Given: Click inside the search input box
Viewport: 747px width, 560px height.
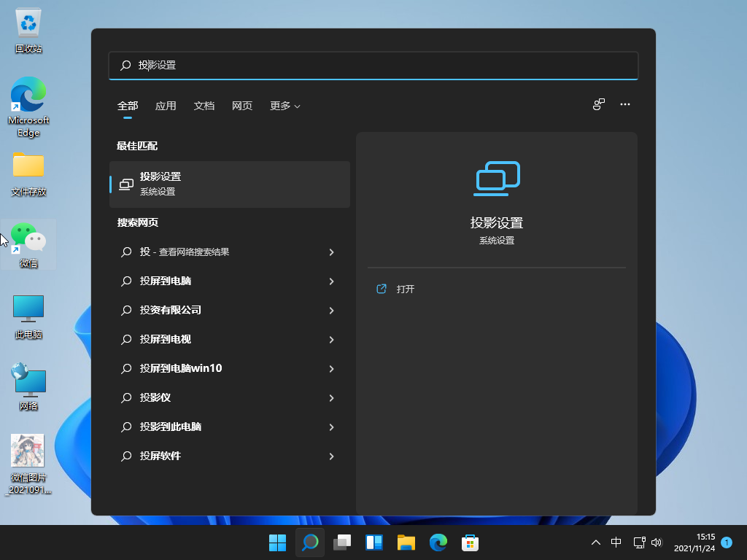Looking at the screenshot, I should click(373, 66).
